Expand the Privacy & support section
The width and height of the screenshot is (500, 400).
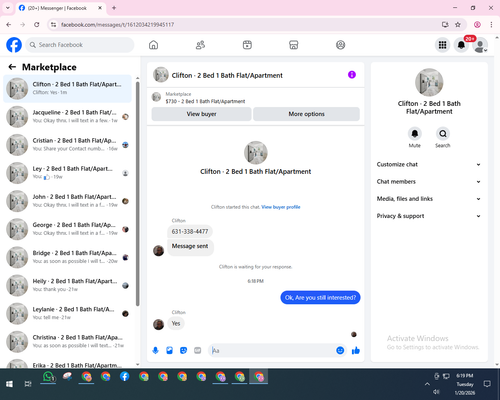pos(429,216)
